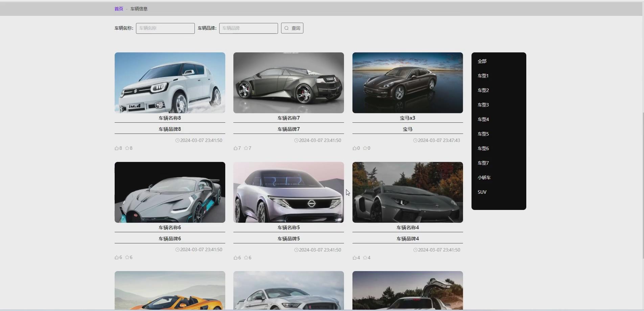Open the 车辆名称5 Nissan concept image
Screen dimensions: 644x311
coord(289,192)
